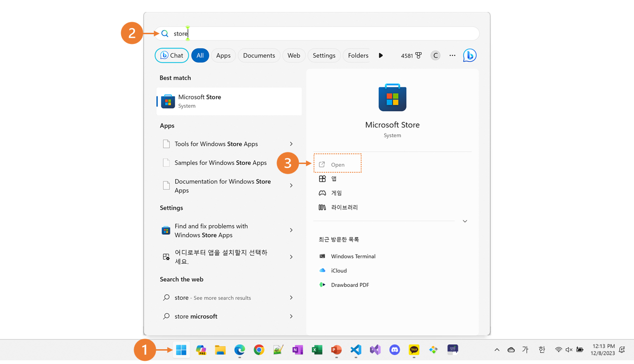Click Open to launch Microsoft Store

coord(338,164)
